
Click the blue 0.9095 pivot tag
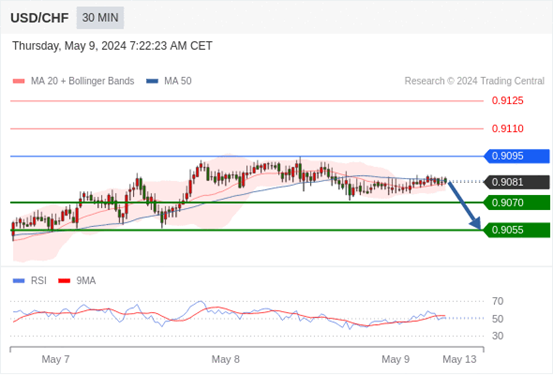click(x=516, y=156)
